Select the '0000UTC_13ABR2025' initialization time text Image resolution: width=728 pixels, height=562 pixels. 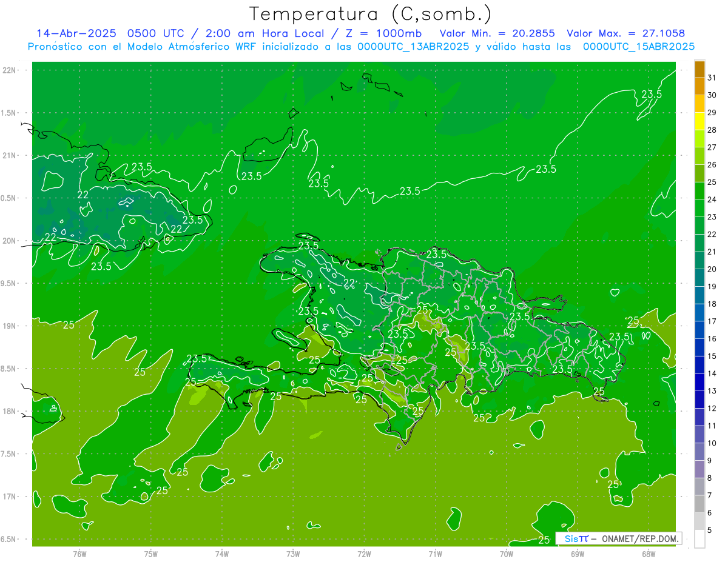pyautogui.click(x=413, y=47)
